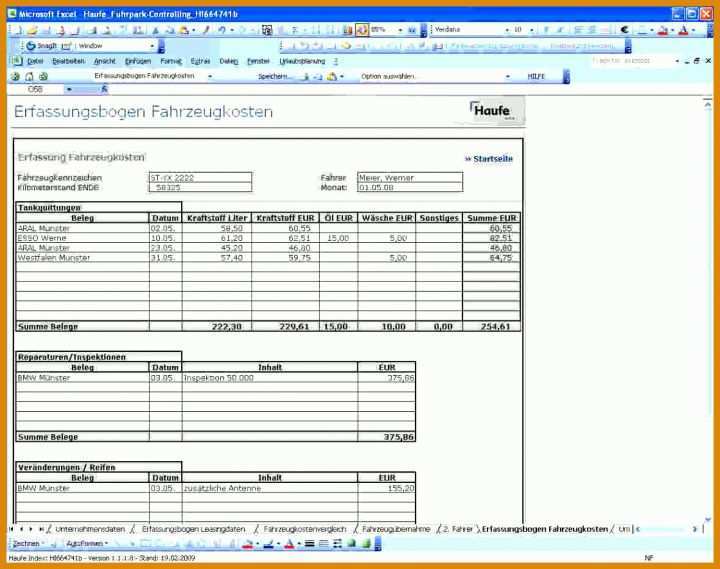Click the Font Color A in formatting toolbar
Screen dimensions: 720x569
pyautogui.click(x=683, y=30)
